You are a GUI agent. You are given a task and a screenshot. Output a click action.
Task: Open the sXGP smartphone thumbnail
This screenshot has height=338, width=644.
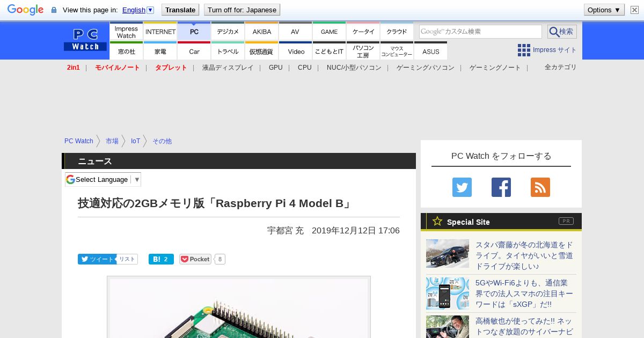(x=448, y=293)
